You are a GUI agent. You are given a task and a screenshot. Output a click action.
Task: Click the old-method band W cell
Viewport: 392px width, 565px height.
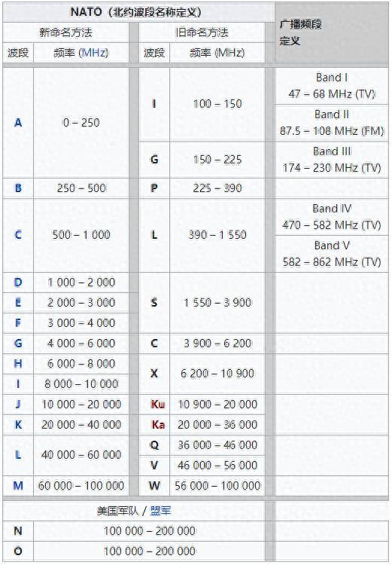(x=154, y=486)
